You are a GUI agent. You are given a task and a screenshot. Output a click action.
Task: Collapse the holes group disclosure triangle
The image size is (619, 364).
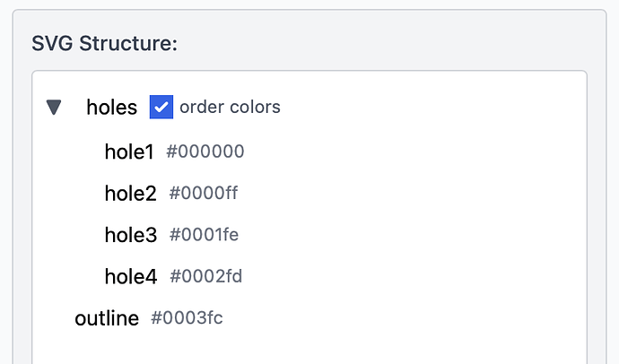(55, 108)
